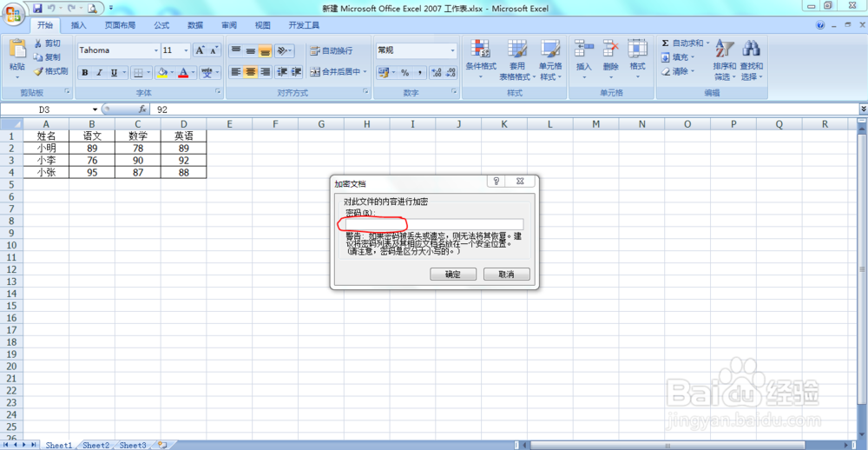Screen dimensions: 868x450
Task: Open Format as Table (套用表格格式)
Action: [517, 59]
